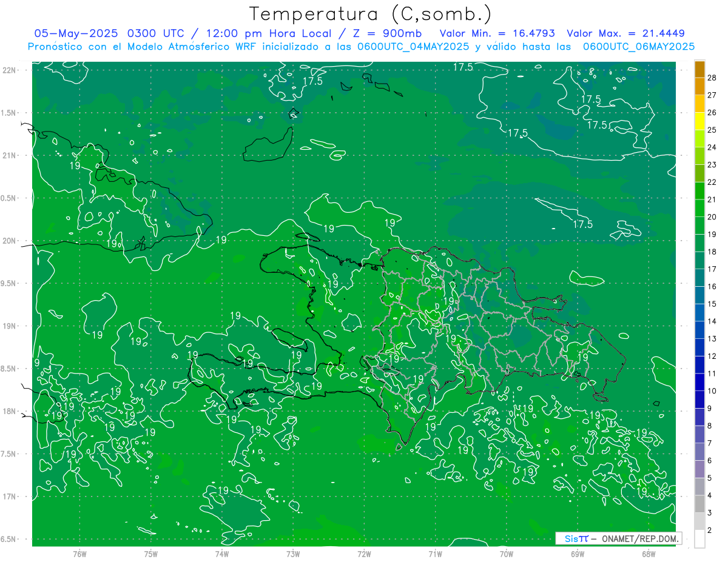Click the "0600UTC_06MAY2025" valid-until time
Screen dimensions: 728x562
click(638, 47)
